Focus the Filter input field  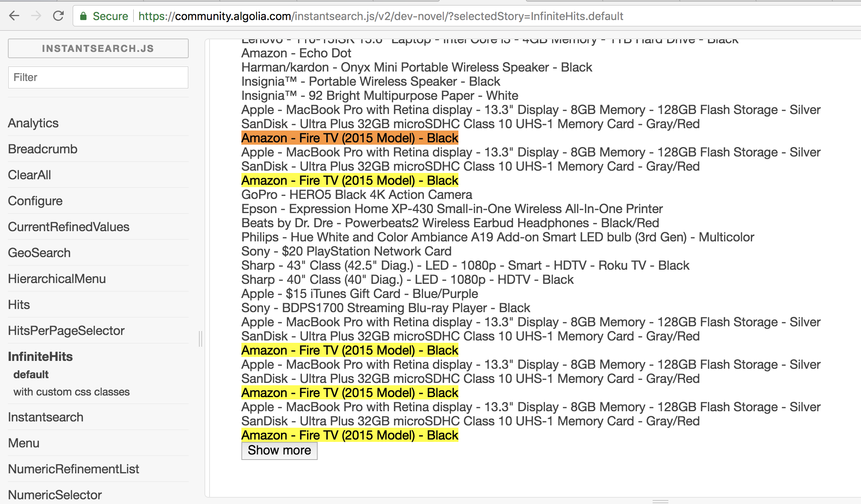pos(98,77)
